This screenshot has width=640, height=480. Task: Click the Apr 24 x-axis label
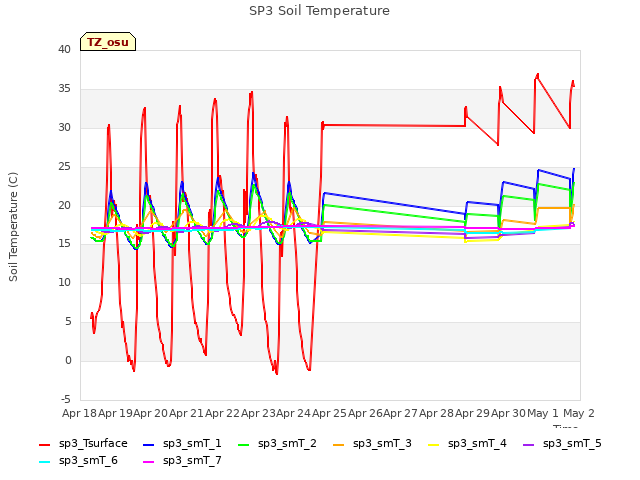[293, 413]
